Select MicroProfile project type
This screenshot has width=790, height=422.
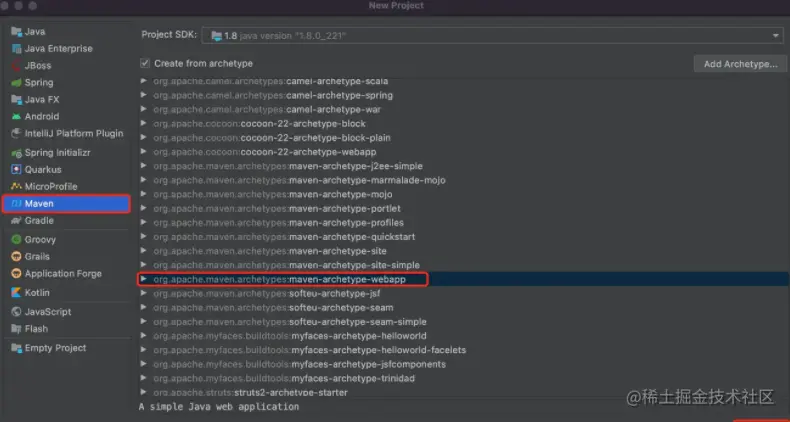click(x=66, y=186)
